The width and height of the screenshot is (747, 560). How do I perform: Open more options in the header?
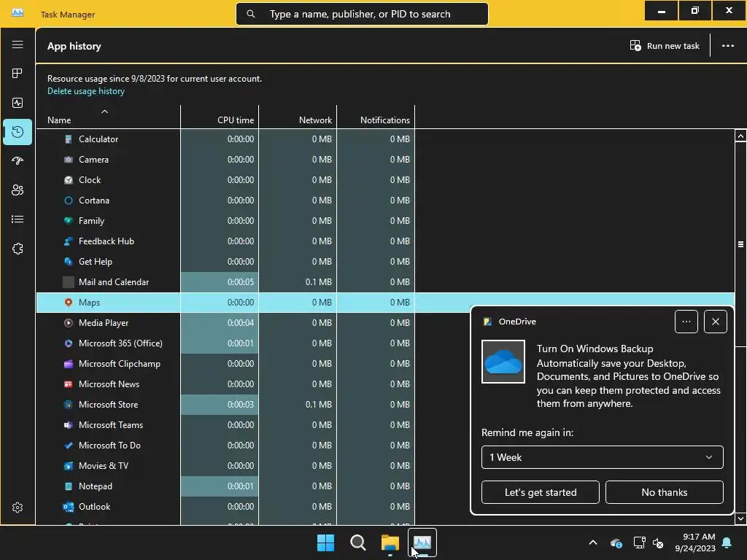pyautogui.click(x=727, y=46)
